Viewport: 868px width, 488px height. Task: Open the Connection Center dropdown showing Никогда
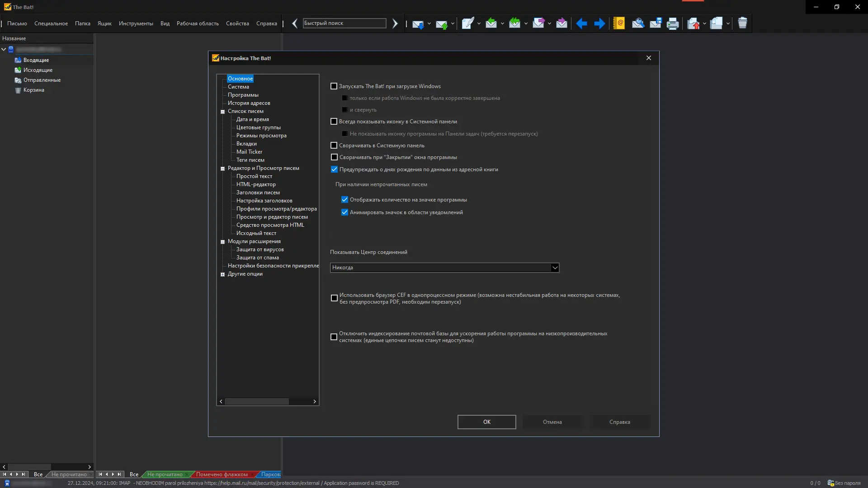click(444, 267)
